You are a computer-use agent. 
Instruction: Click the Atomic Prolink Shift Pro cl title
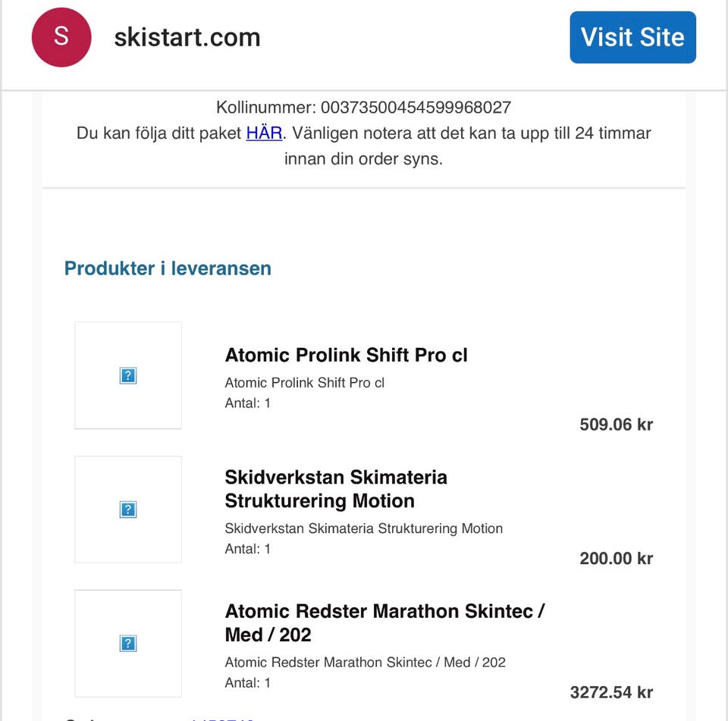pos(346,355)
